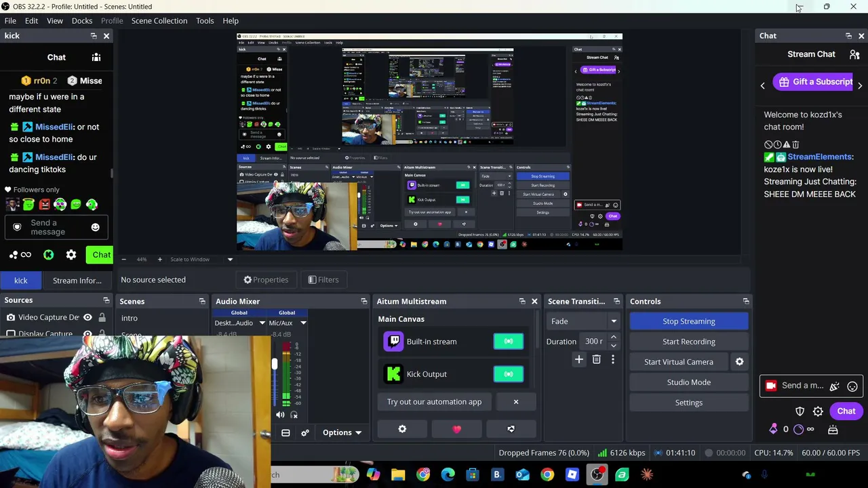This screenshot has height=488, width=868.
Task: Open the File menu
Action: [10, 21]
